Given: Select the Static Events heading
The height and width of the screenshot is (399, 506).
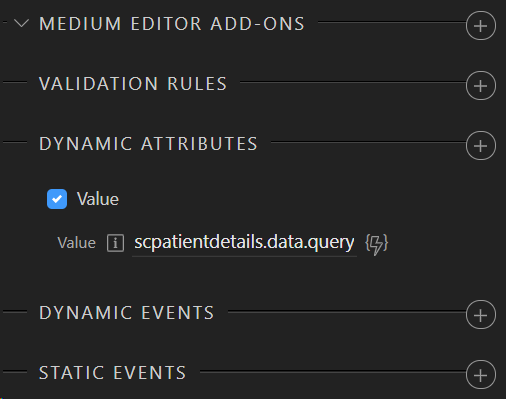Looking at the screenshot, I should [113, 373].
